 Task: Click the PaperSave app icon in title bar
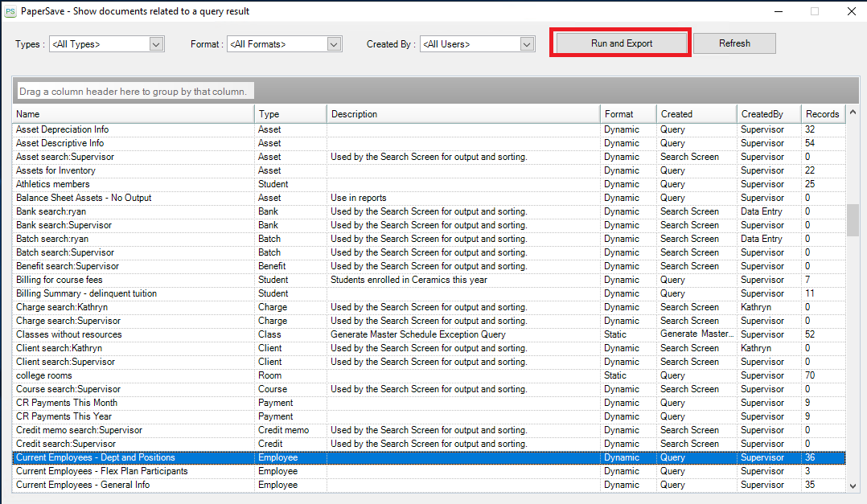tap(10, 11)
